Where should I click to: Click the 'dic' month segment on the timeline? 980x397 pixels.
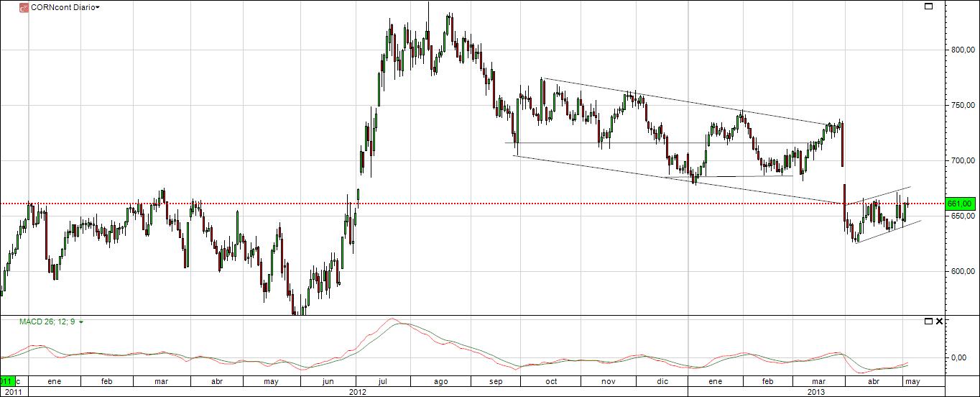tap(662, 381)
